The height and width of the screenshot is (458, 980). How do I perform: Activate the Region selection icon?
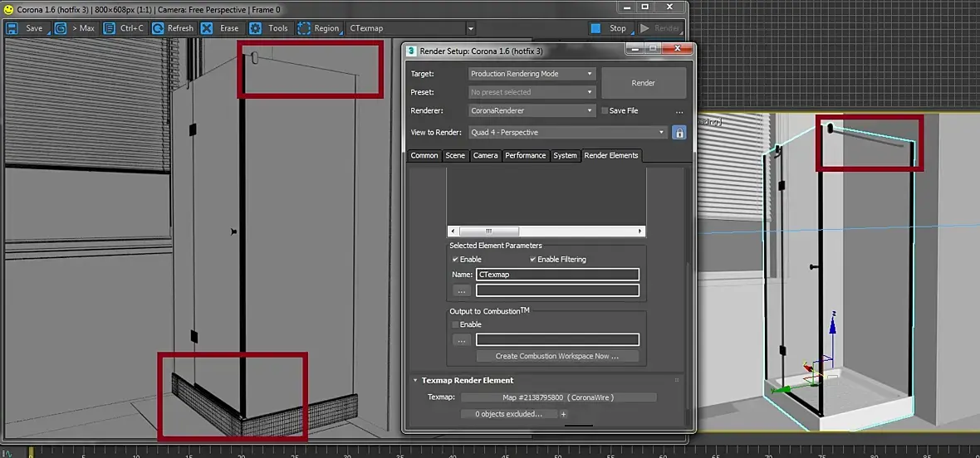click(x=304, y=28)
